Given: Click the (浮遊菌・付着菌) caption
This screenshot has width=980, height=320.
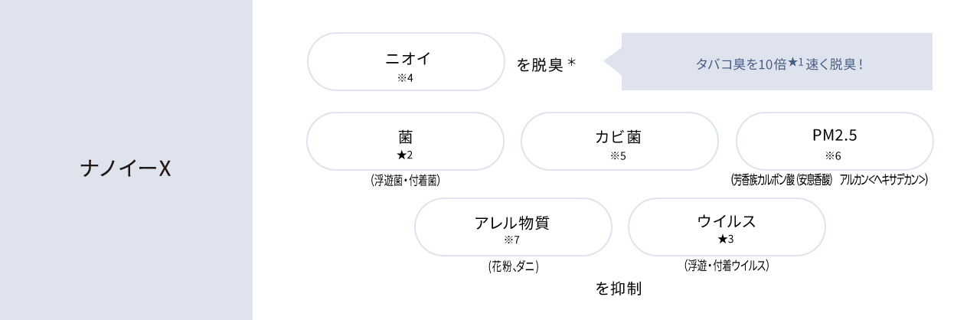Looking at the screenshot, I should [x=405, y=181].
